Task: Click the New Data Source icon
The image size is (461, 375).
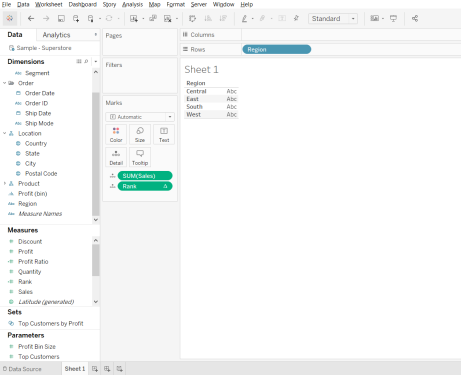Action: click(76, 18)
